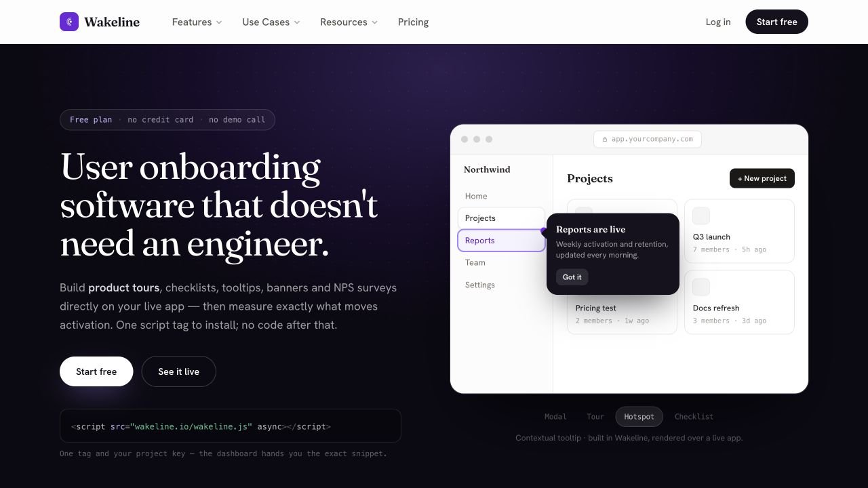This screenshot has width=868, height=488.
Task: Open Settings in Northwind sidebar
Action: pyautogui.click(x=501, y=285)
